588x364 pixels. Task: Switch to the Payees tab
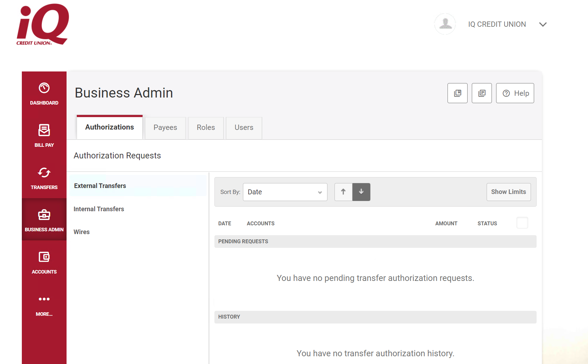tap(165, 128)
